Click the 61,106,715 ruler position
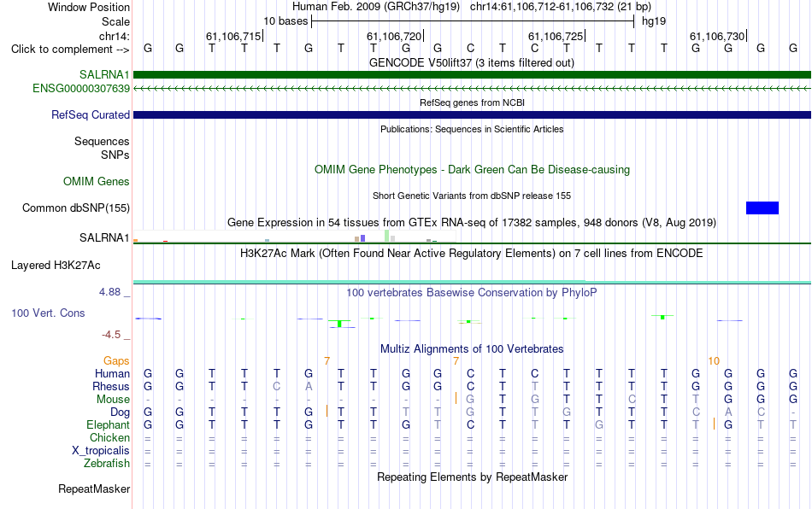The width and height of the screenshot is (812, 509). pos(234,36)
